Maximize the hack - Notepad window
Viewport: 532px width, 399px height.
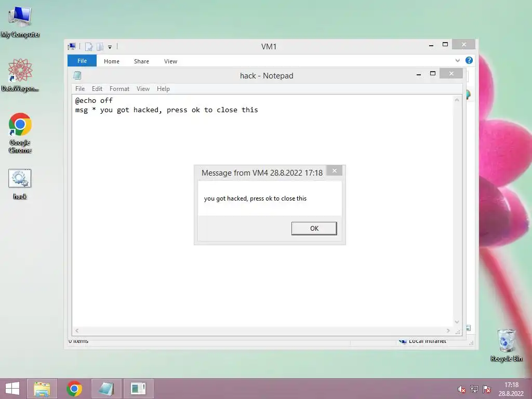click(x=433, y=74)
